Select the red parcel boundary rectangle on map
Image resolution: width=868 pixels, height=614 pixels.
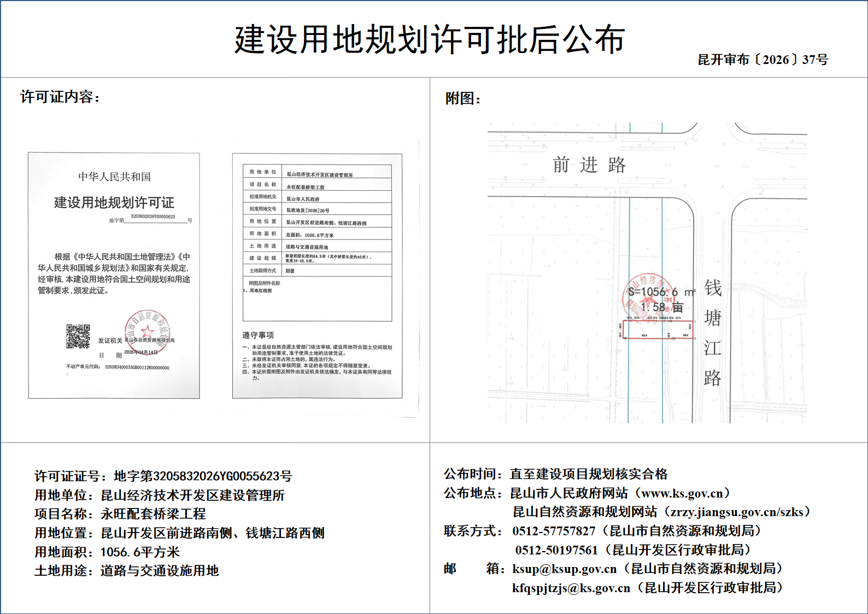(x=658, y=329)
